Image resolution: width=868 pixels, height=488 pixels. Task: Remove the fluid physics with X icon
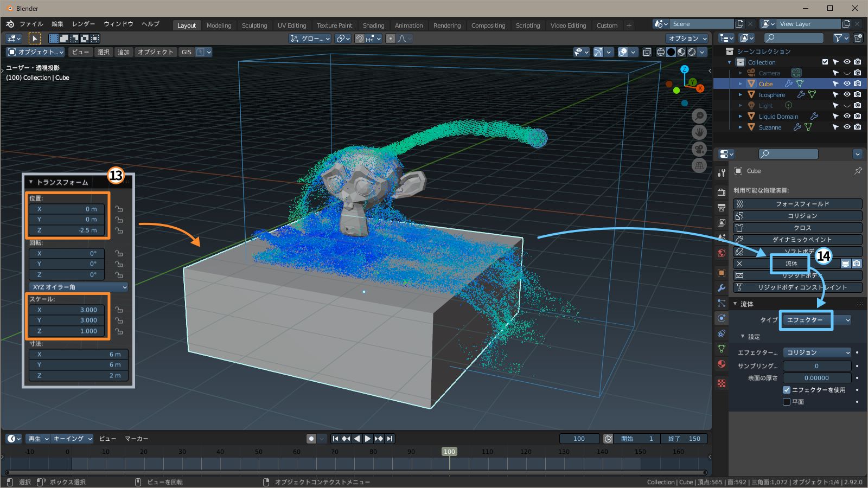739,264
